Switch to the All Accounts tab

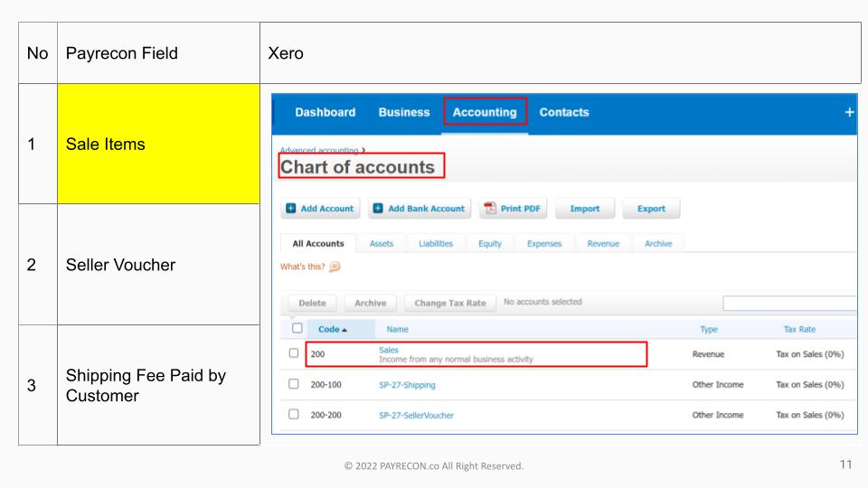tap(318, 243)
